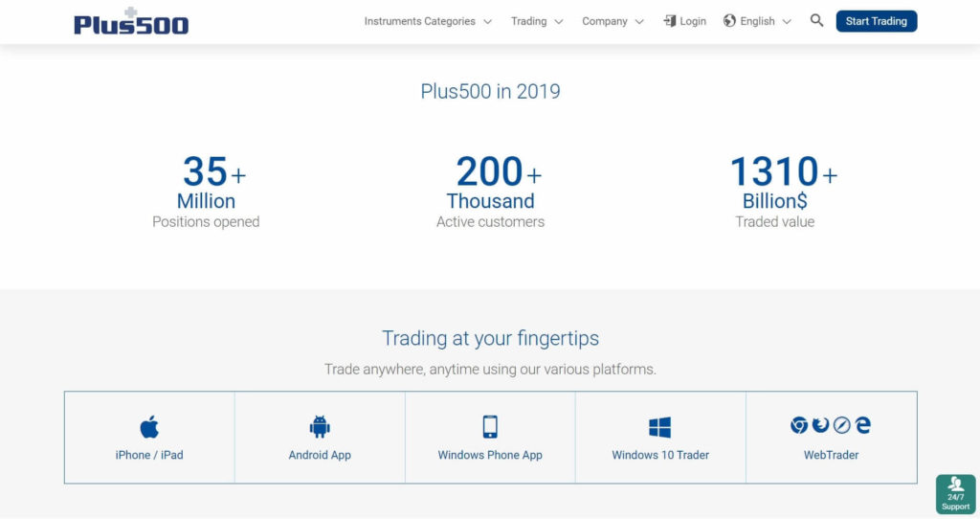
Task: Expand the Company menu chevron
Action: click(639, 22)
